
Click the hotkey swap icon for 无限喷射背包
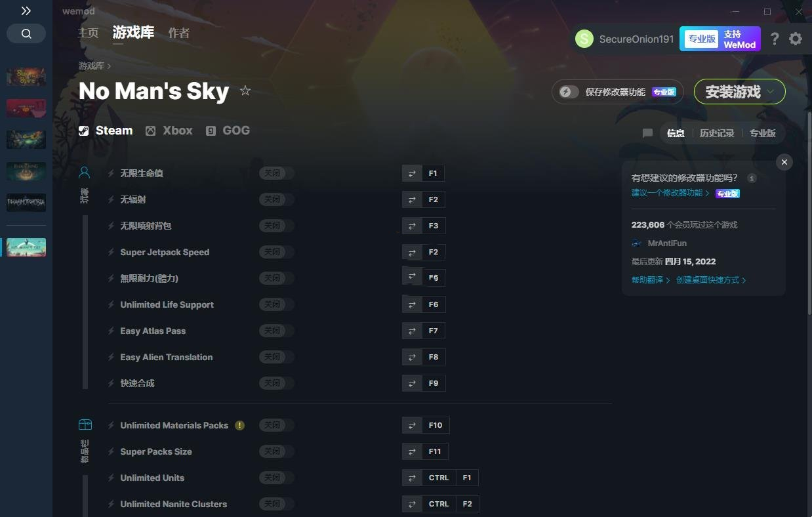coord(412,226)
